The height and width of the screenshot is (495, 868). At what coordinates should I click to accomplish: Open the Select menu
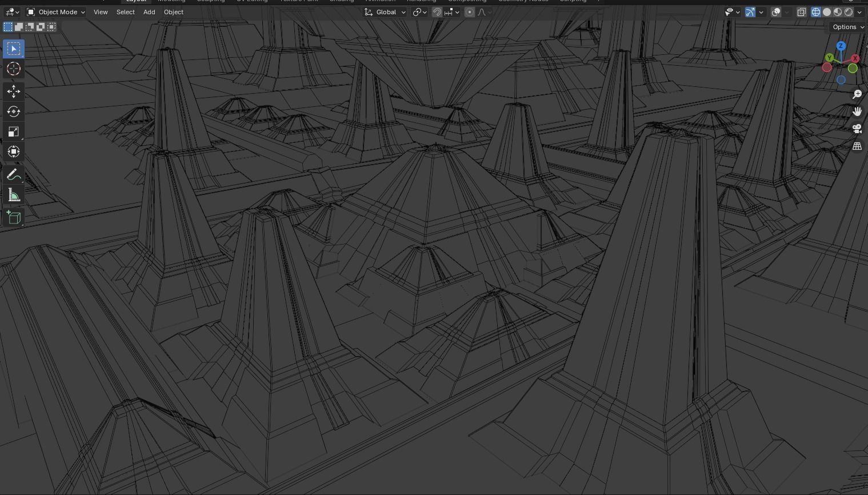[x=126, y=12]
